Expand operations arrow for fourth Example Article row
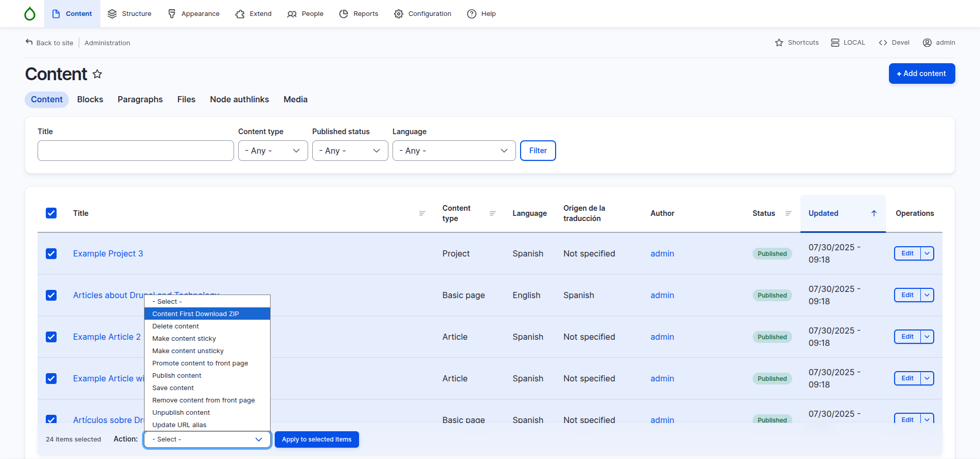The height and width of the screenshot is (459, 980). 927,378
